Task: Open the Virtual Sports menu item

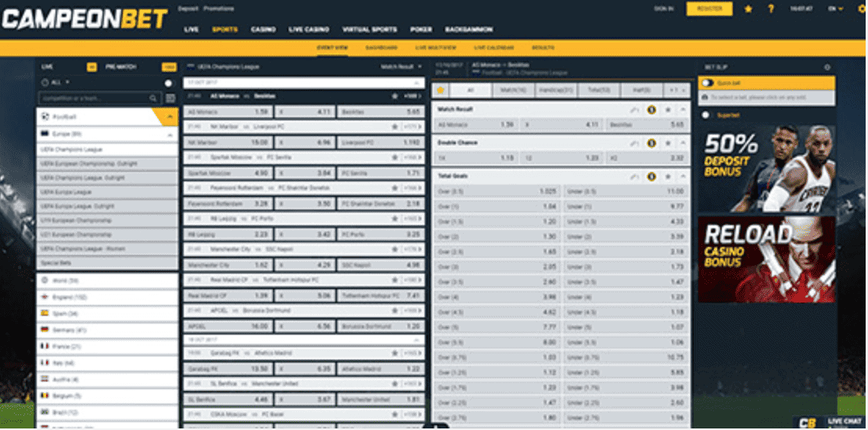Action: [370, 30]
